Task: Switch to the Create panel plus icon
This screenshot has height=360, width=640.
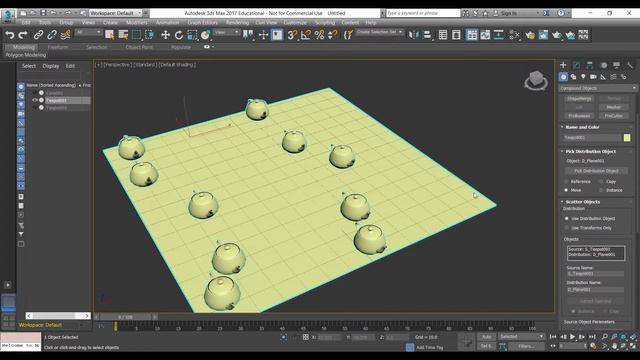Action: click(x=563, y=65)
